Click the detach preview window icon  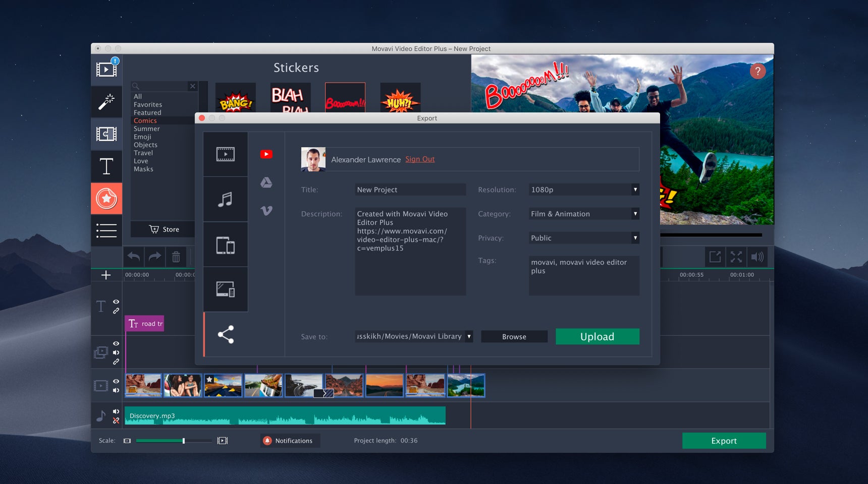[x=715, y=257]
